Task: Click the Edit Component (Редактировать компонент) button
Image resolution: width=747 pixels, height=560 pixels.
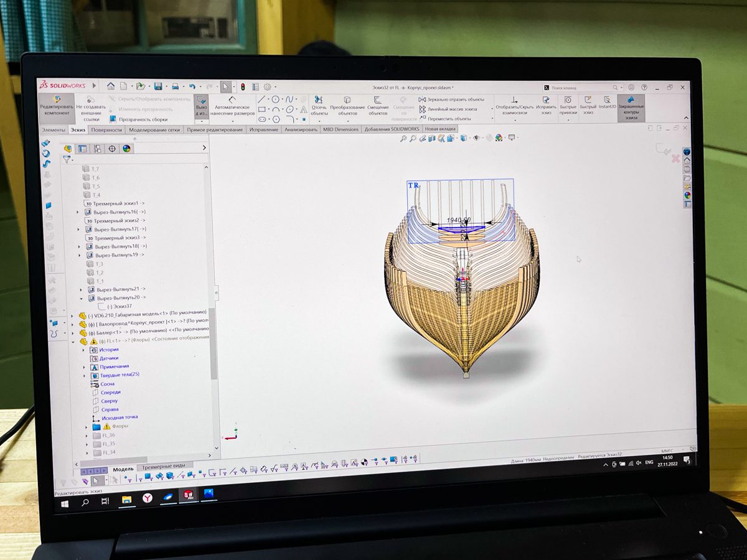Action: tap(56, 104)
